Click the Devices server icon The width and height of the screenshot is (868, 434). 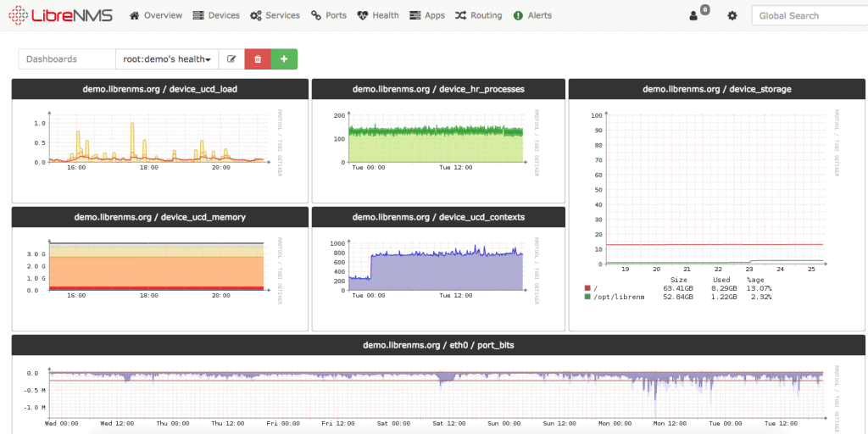tap(198, 15)
